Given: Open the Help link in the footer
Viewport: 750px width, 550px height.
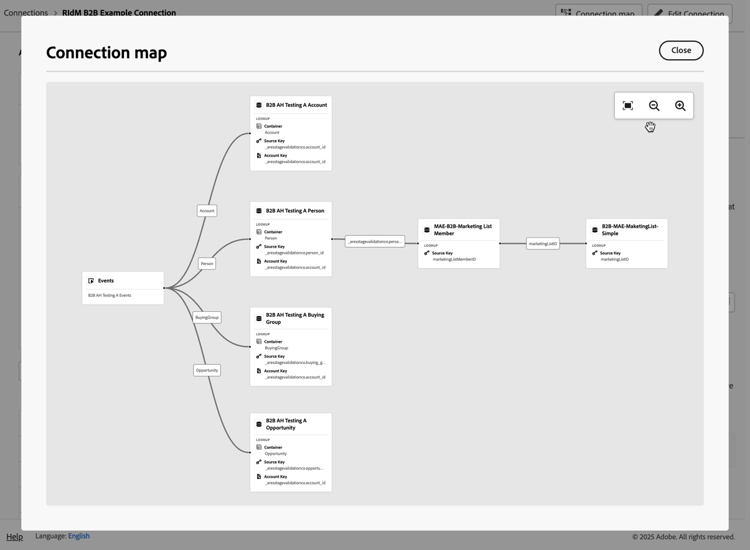Looking at the screenshot, I should [14, 537].
